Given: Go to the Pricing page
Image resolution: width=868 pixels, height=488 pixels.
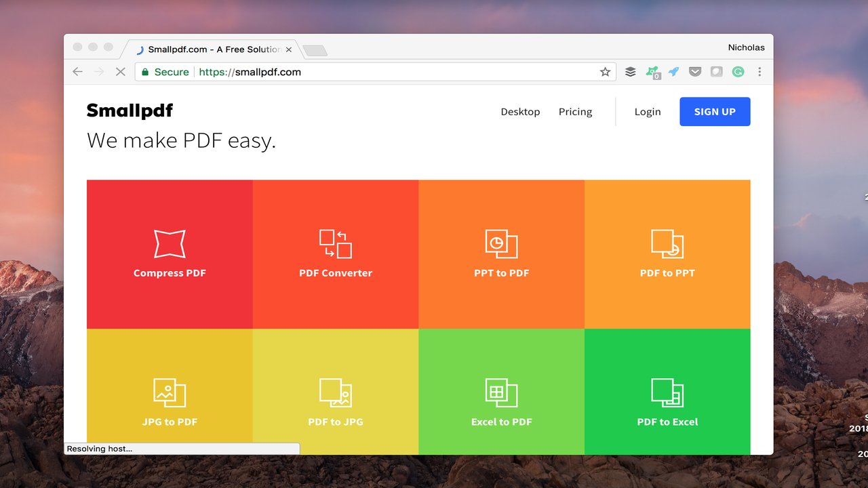Looking at the screenshot, I should coord(575,112).
